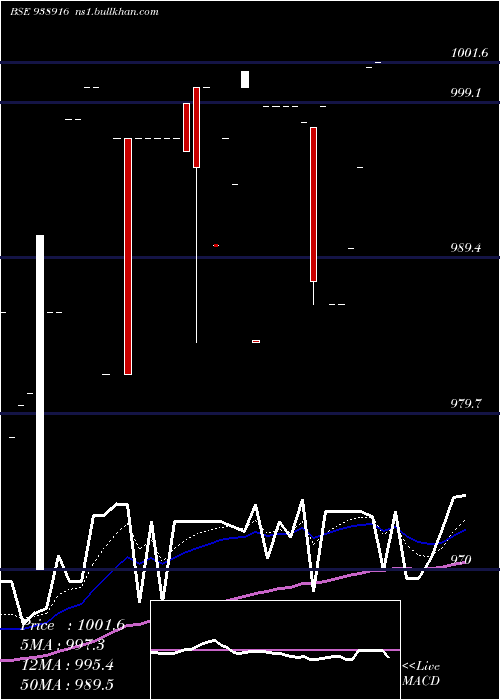
Task: Click the 5MA : 997.3 readout
Action: 63,645
